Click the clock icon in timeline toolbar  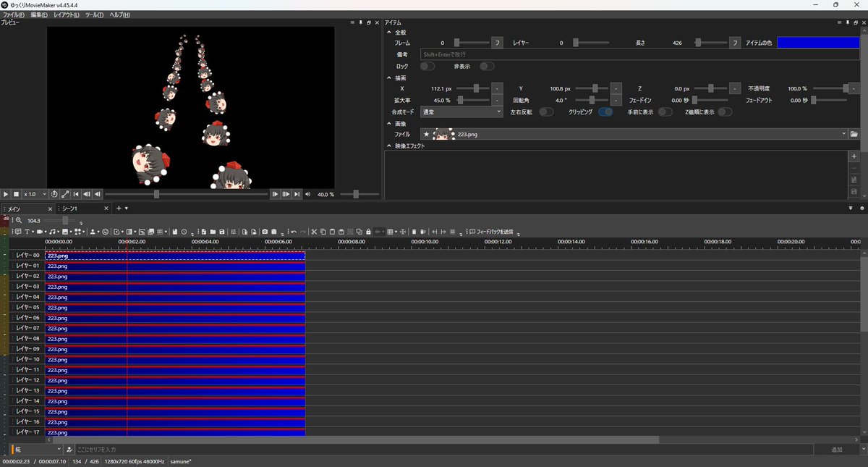(x=184, y=232)
